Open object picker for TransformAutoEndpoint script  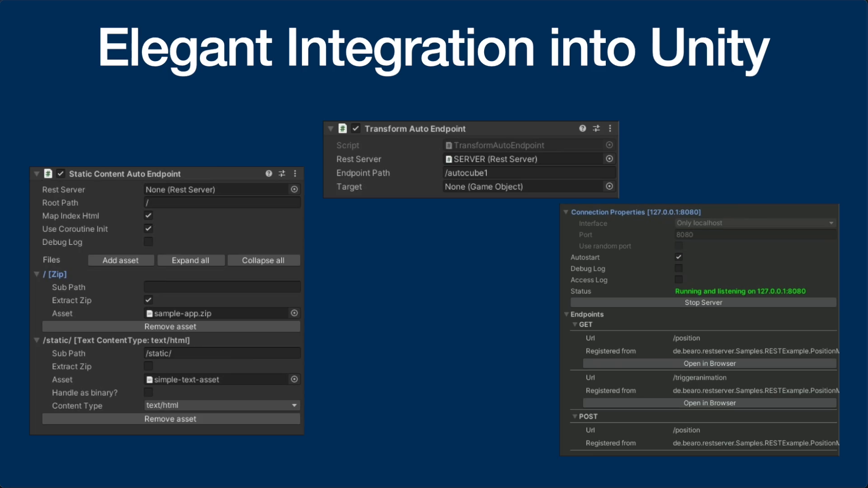click(x=609, y=145)
